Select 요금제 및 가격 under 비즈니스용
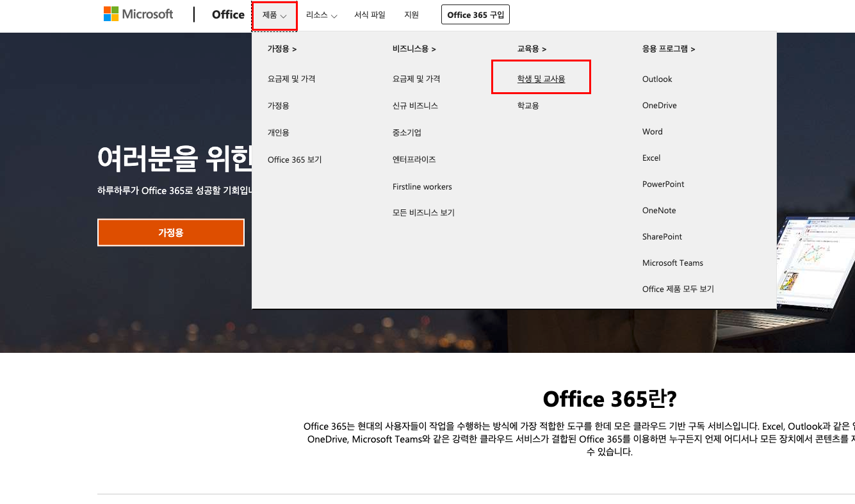 tap(416, 79)
